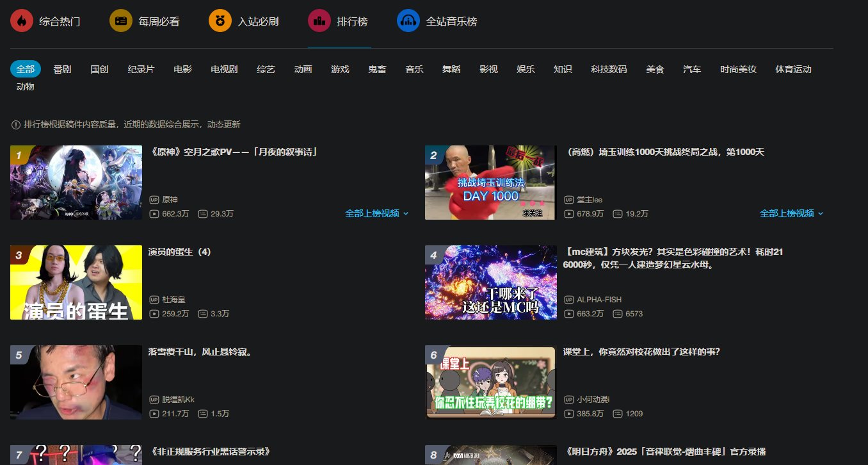868x465 pixels.
Task: Click the danmaku icon showing 3.3万
Action: pos(202,314)
